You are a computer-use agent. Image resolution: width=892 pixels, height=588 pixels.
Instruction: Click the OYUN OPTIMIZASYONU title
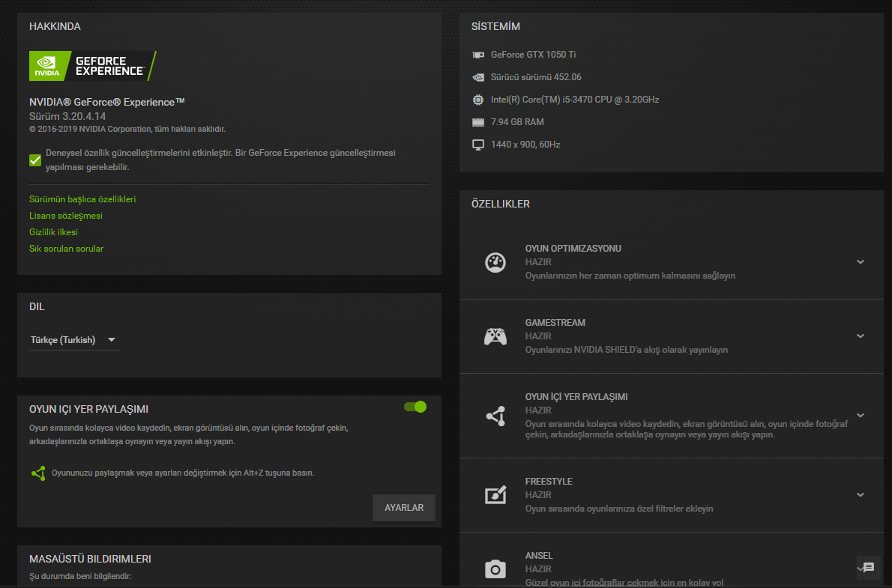click(573, 249)
